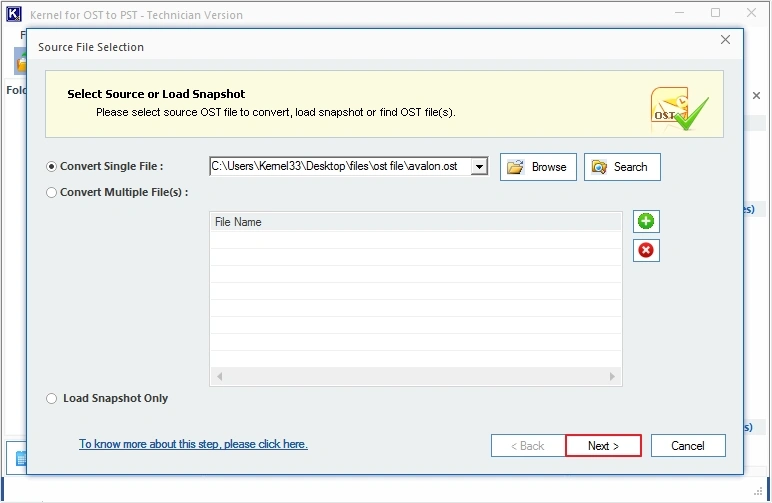Open the know more about this step link
Screen dimensions: 772x503
pos(193,444)
